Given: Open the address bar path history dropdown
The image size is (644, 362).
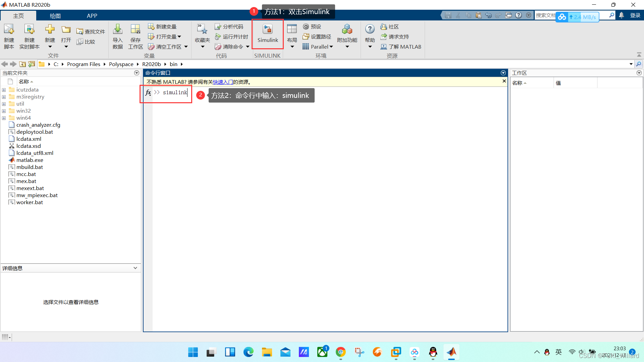Looking at the screenshot, I should (631, 64).
